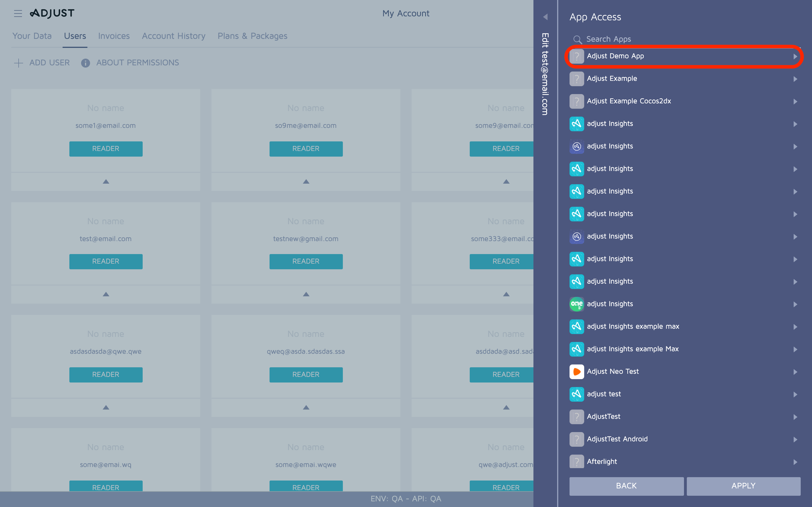Select the Adjust Neo Test app icon

click(577, 372)
